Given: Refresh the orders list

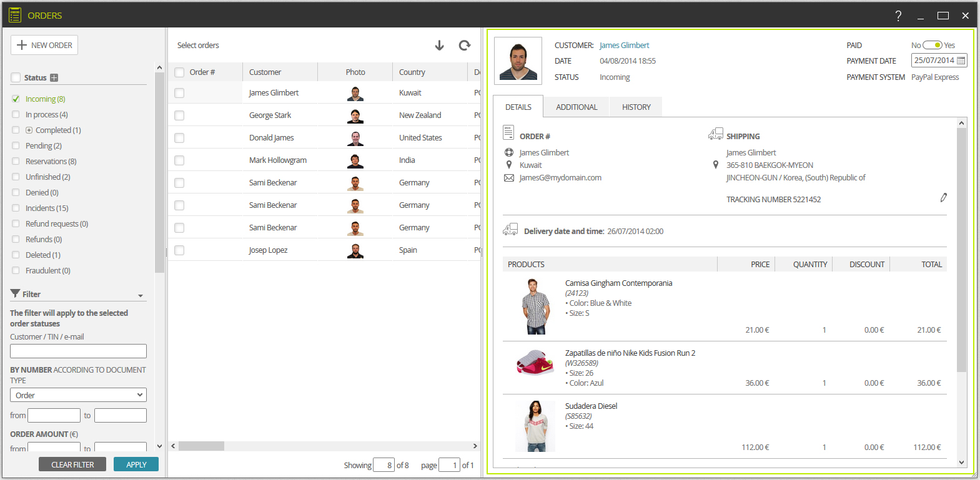Looking at the screenshot, I should pos(465,46).
